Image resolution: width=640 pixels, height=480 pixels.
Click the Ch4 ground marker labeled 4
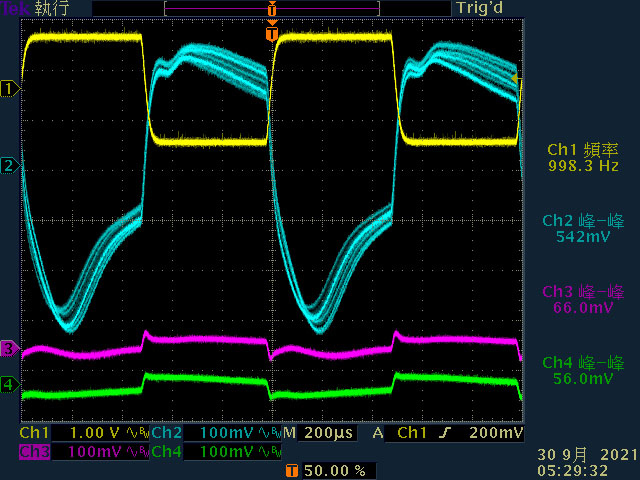coord(10,384)
